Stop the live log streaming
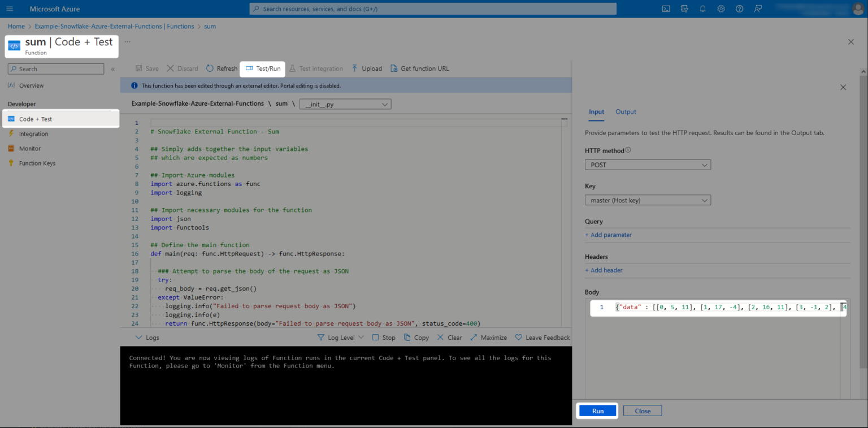This screenshot has height=428, width=868. (x=384, y=337)
